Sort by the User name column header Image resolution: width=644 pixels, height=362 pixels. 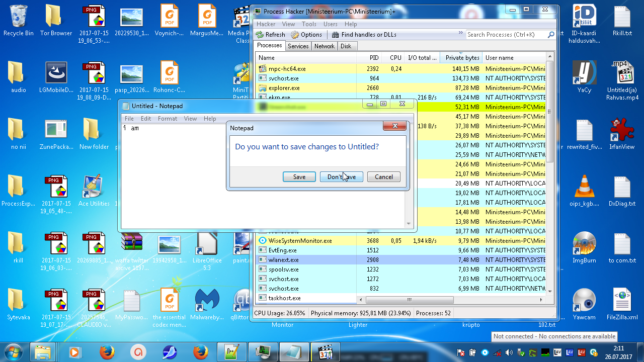click(x=514, y=58)
